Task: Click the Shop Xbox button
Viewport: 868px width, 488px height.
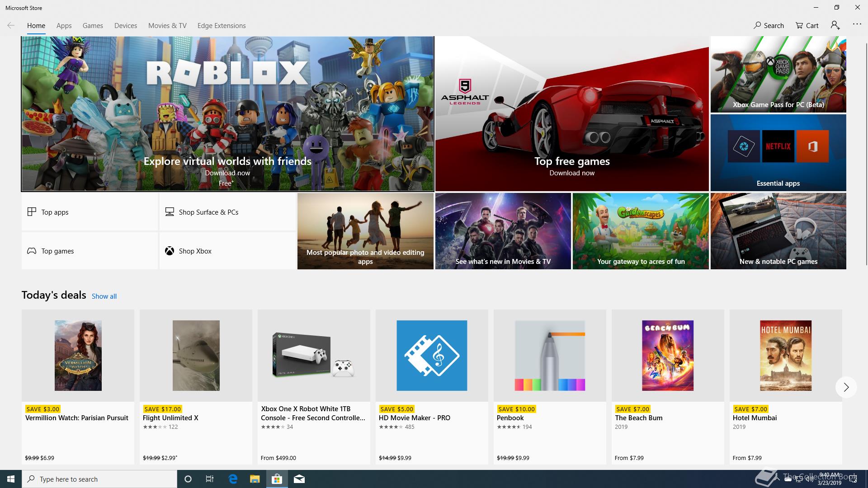Action: [227, 251]
